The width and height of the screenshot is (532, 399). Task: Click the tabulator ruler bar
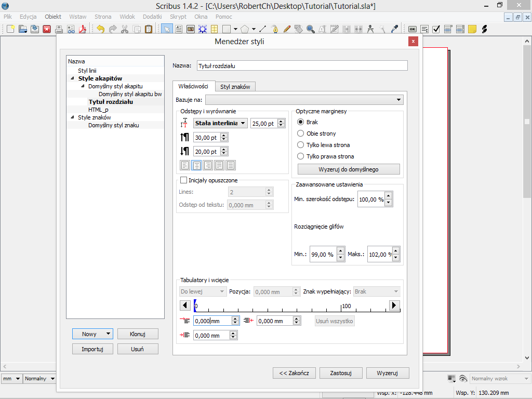click(x=291, y=306)
